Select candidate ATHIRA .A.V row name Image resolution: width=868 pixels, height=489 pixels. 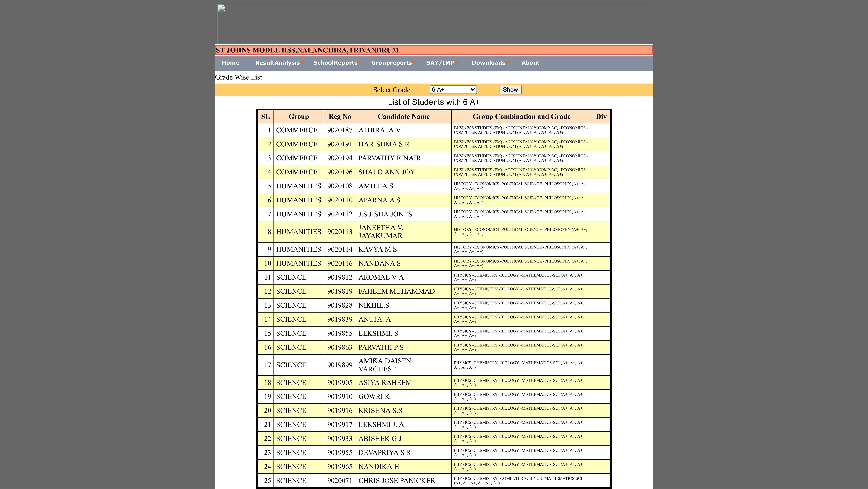coord(379,130)
